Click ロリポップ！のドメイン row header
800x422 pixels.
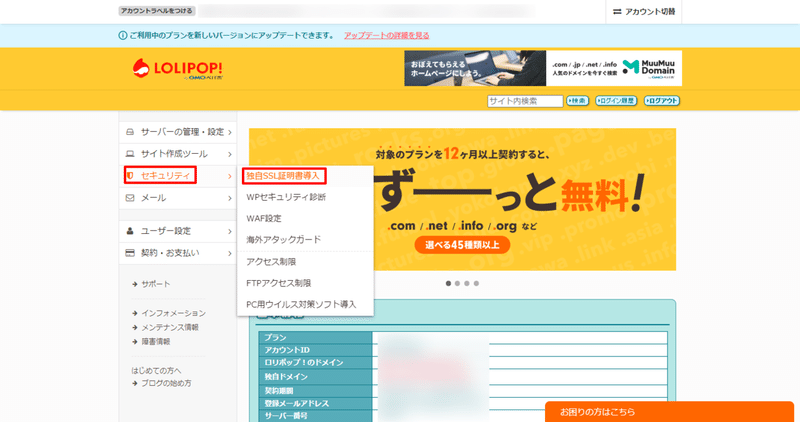pyautogui.click(x=315, y=363)
